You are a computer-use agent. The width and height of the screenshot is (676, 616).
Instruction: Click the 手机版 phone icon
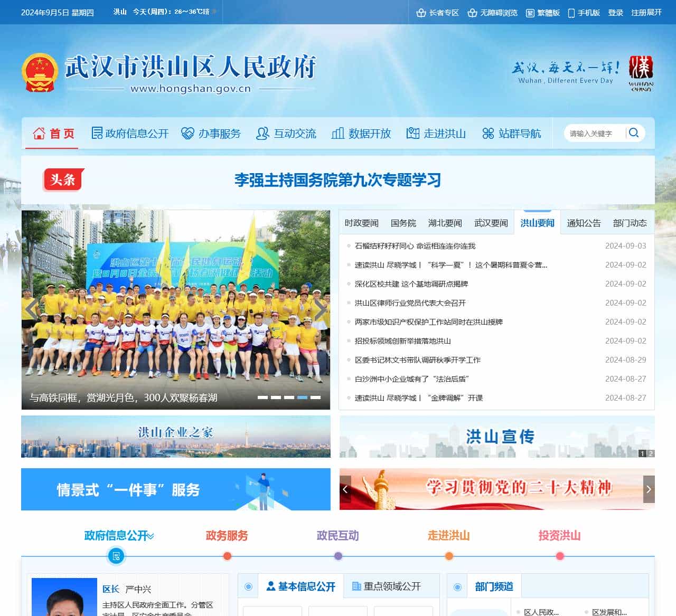coord(571,13)
